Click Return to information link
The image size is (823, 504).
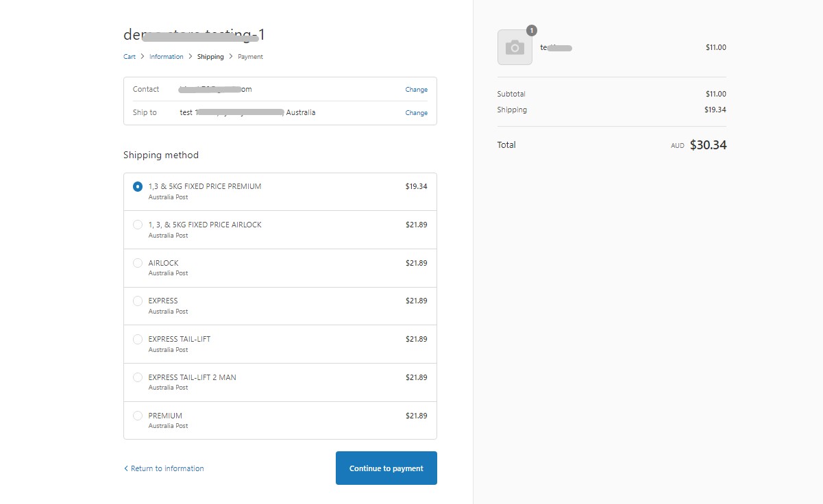pos(167,468)
